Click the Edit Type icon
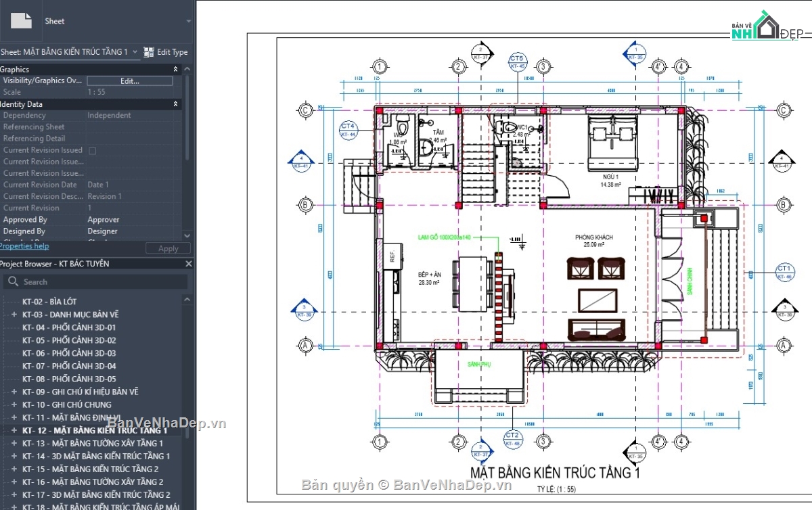The image size is (812, 510). coord(149,51)
